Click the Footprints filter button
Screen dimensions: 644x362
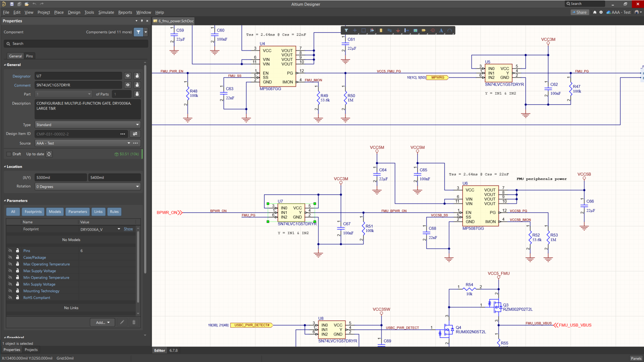[33, 212]
